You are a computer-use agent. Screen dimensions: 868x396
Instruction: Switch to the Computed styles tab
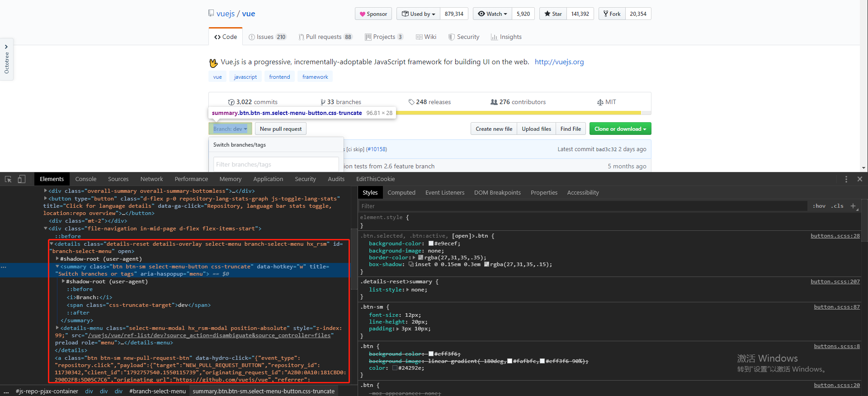401,193
